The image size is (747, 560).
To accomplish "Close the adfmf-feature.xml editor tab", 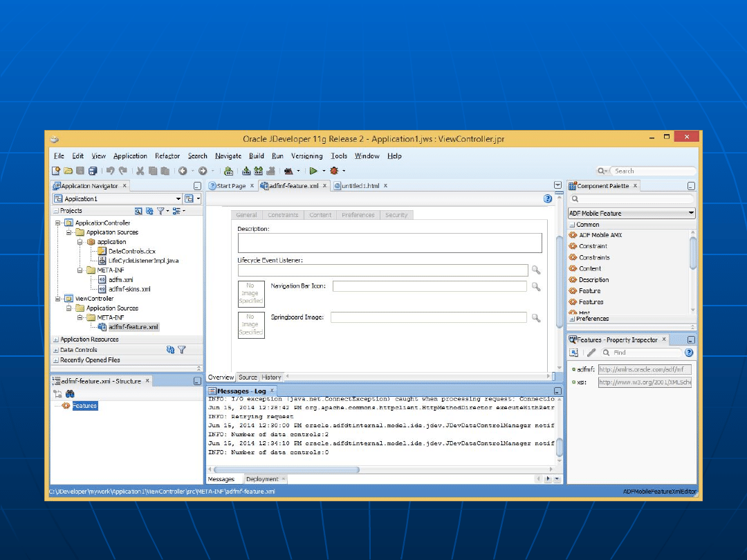I will (x=325, y=186).
